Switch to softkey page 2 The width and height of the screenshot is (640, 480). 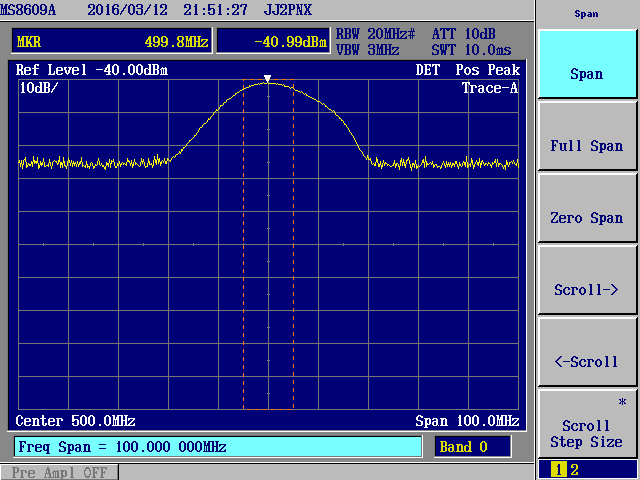[x=574, y=470]
